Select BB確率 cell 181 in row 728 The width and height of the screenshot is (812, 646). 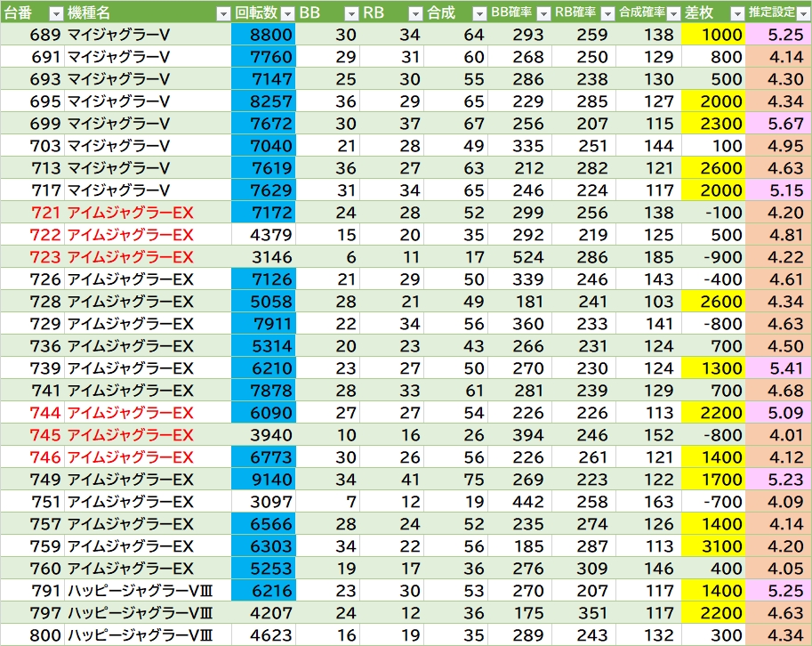click(519, 302)
